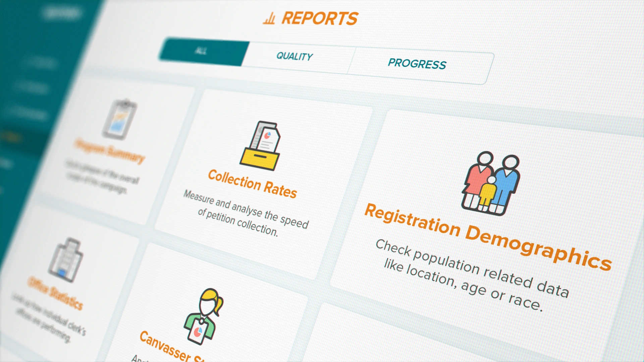Open the Collection Rates report title
The image size is (644, 362).
[x=252, y=184]
